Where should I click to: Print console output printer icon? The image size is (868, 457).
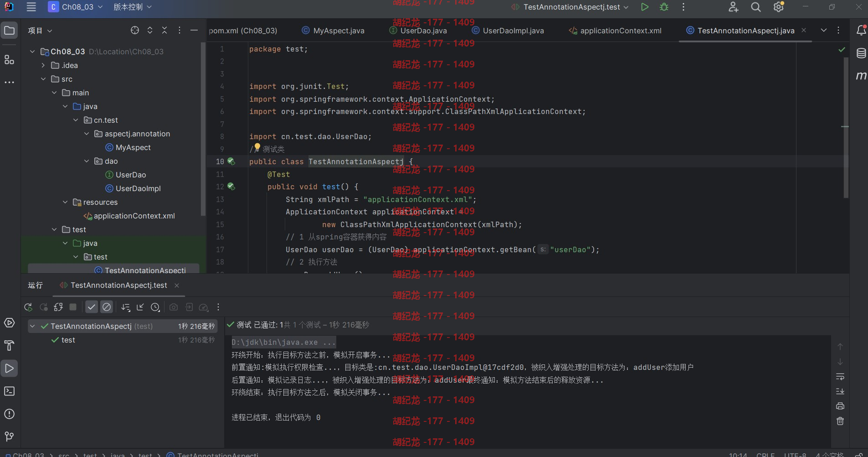(x=840, y=406)
